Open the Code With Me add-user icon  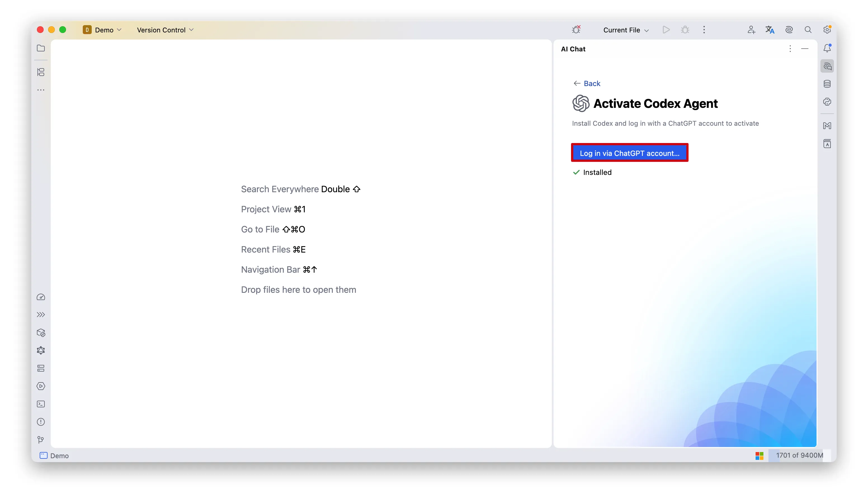tap(751, 30)
